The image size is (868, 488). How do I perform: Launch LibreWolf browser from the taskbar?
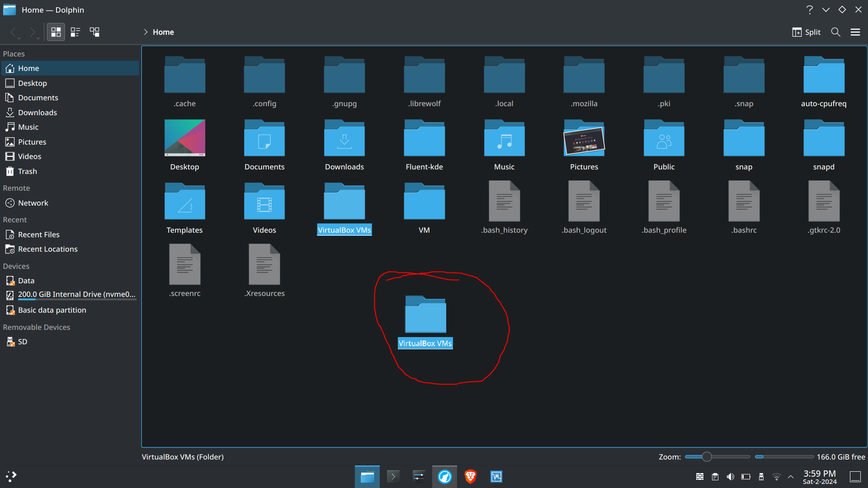444,476
